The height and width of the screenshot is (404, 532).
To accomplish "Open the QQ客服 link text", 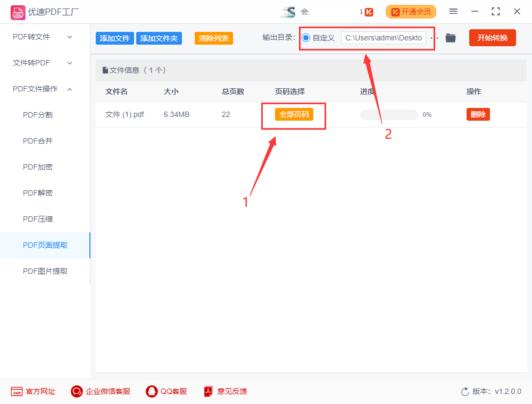I will (174, 391).
